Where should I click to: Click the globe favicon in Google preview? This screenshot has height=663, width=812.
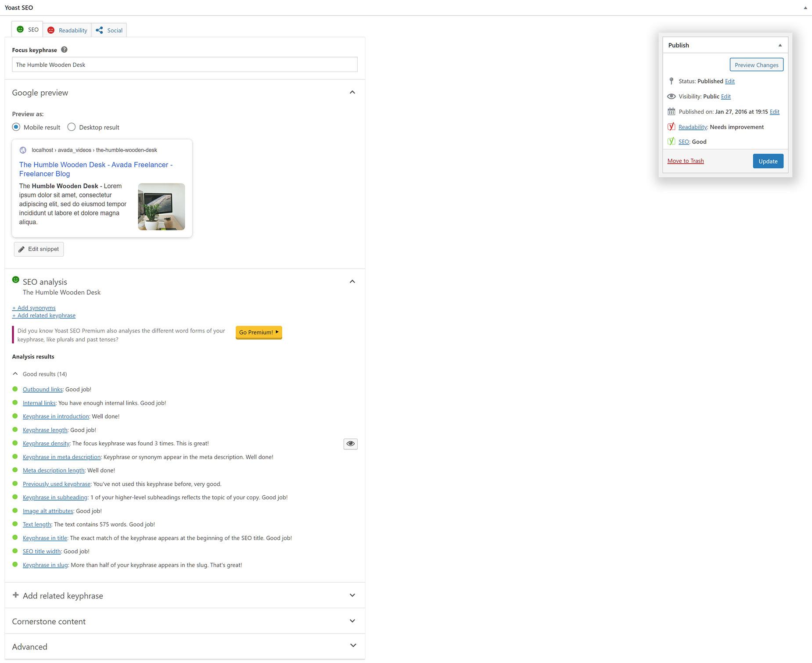click(x=23, y=150)
